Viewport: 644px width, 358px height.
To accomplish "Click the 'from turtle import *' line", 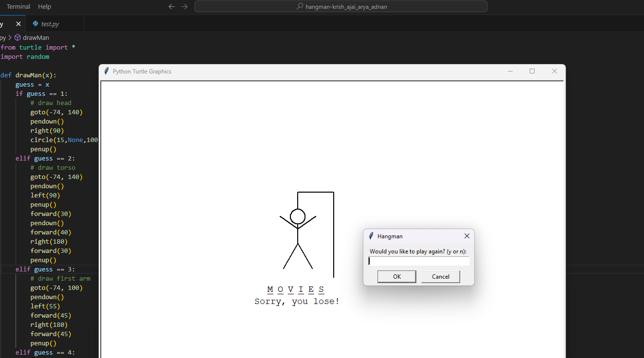I will [38, 47].
